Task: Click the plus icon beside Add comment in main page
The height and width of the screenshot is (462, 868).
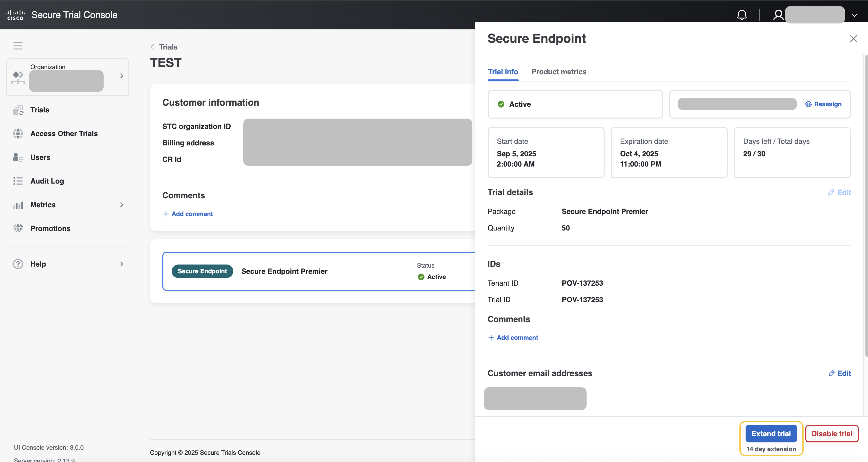Action: tap(166, 214)
